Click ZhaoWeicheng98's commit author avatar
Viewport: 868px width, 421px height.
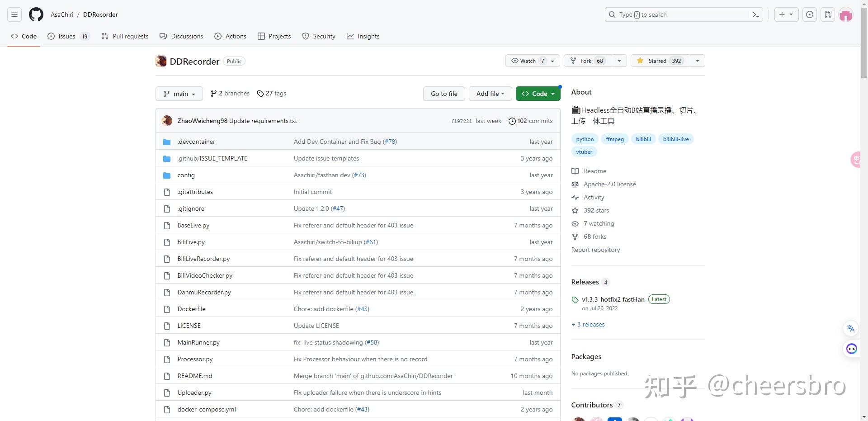coord(167,121)
